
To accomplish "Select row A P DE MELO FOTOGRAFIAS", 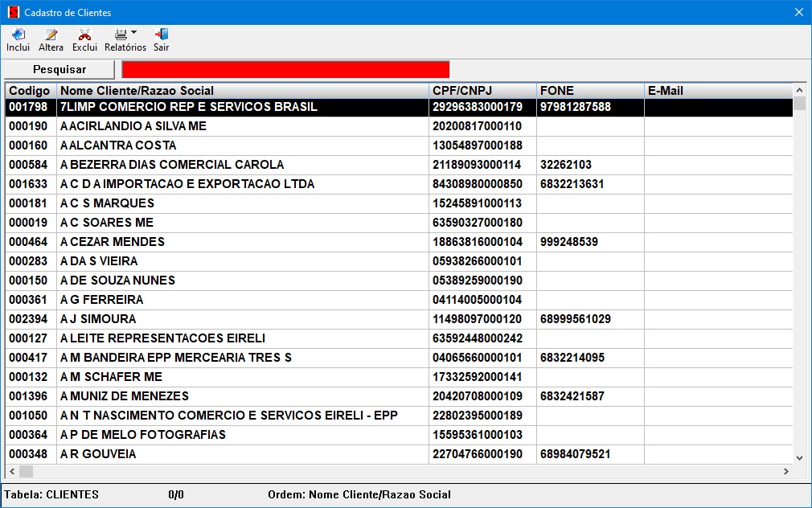I will click(x=399, y=435).
